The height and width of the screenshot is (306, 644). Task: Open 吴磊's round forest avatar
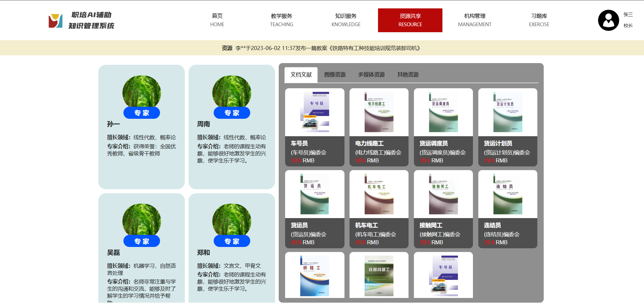(142, 220)
